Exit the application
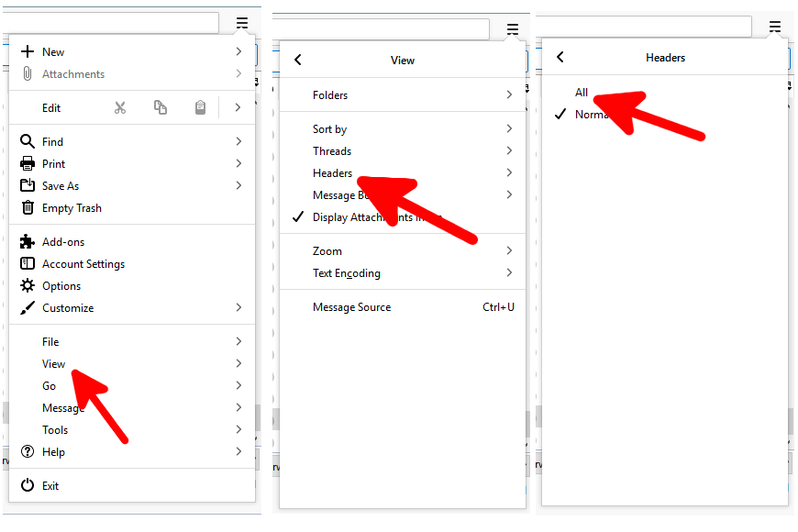 (x=50, y=485)
